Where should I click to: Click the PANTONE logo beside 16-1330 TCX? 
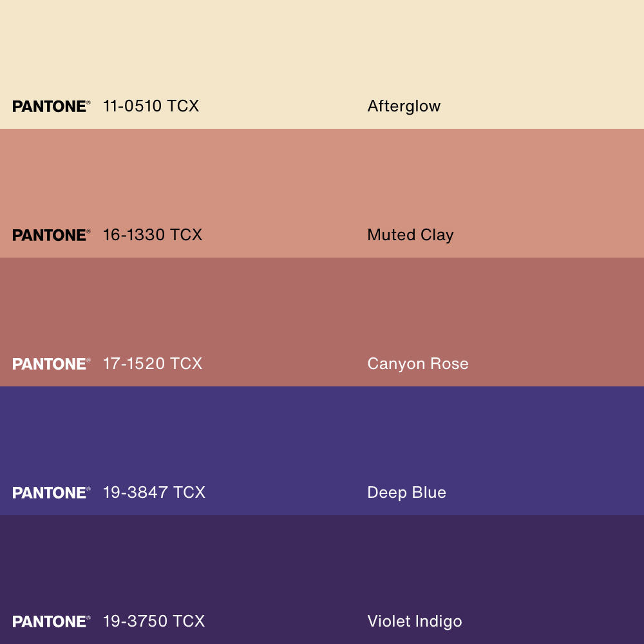[51, 235]
